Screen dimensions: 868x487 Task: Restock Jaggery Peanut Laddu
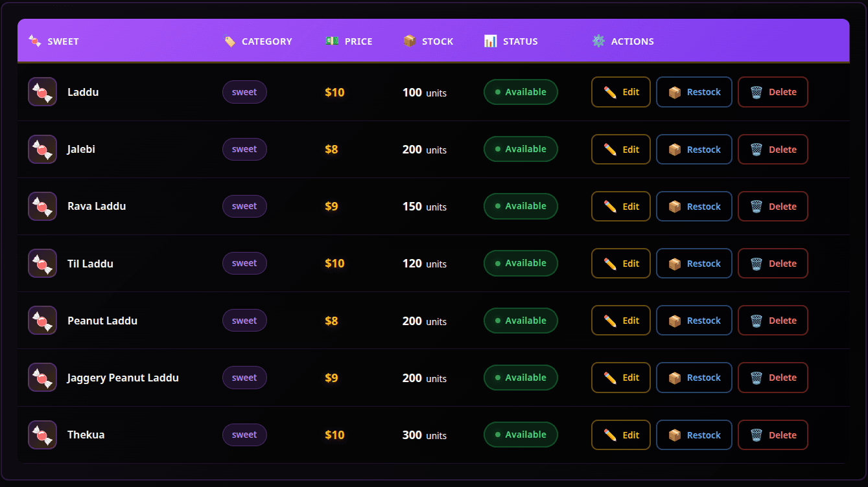694,378
